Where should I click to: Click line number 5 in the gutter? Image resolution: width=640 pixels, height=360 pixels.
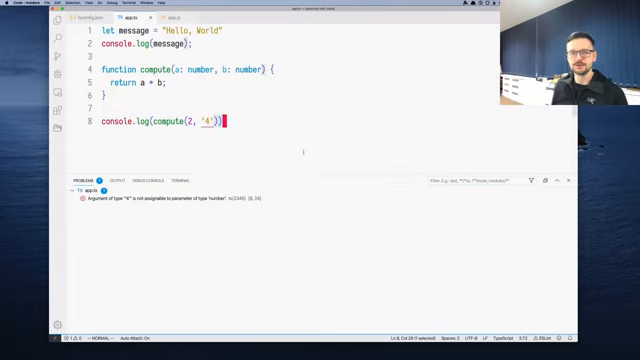[90, 83]
